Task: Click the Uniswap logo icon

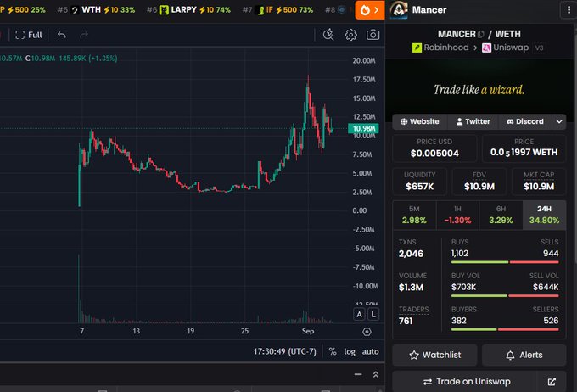Action: [x=486, y=48]
